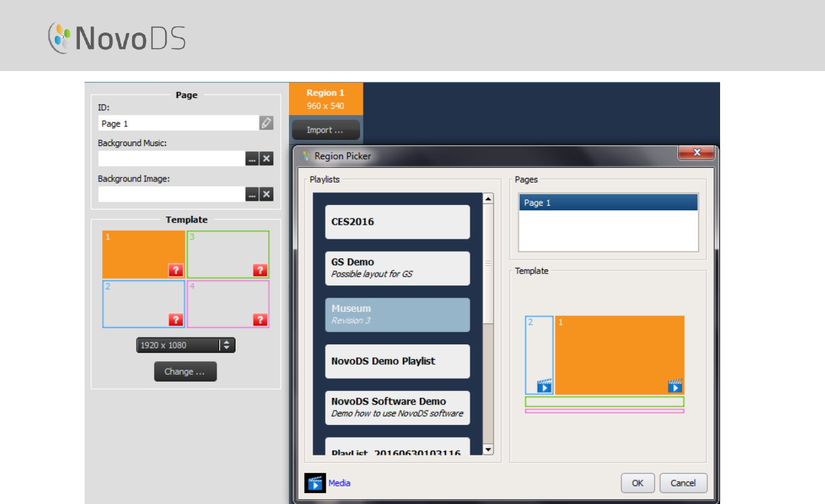
Task: Select NovoDS Software Demo playlist
Action: (397, 407)
